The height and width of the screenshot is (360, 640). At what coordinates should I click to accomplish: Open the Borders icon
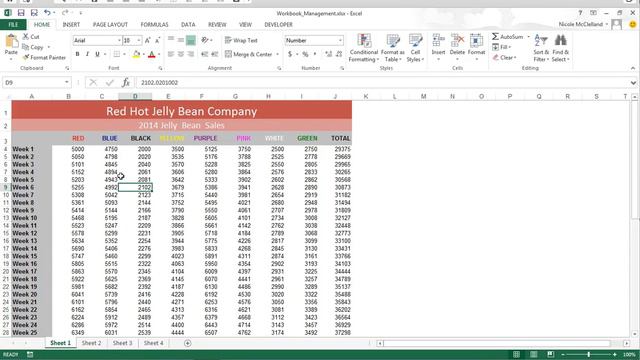117,54
